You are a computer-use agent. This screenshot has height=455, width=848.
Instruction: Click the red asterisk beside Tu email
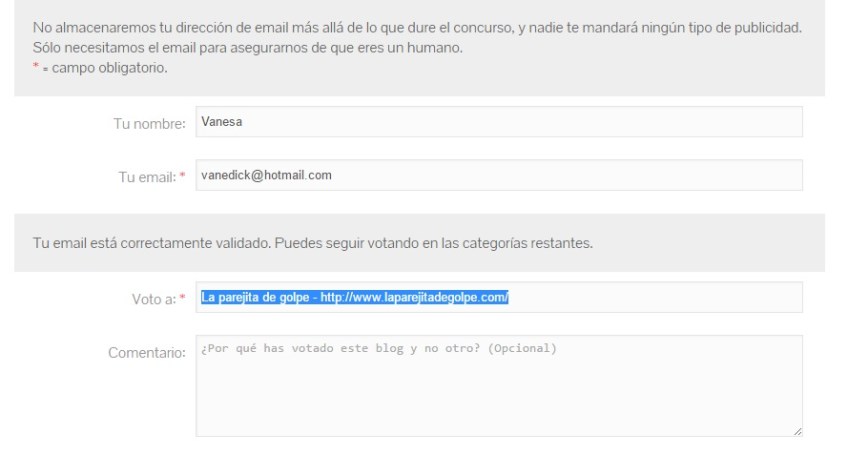pyautogui.click(x=183, y=176)
